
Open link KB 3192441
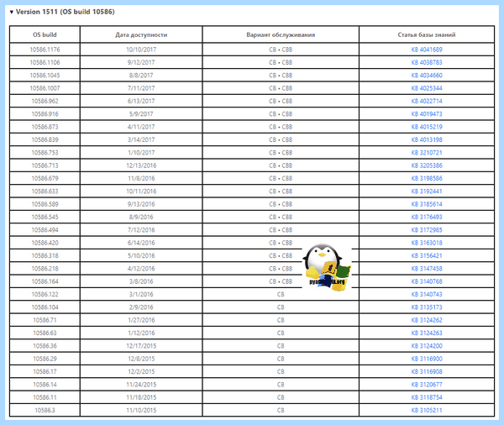(x=427, y=192)
